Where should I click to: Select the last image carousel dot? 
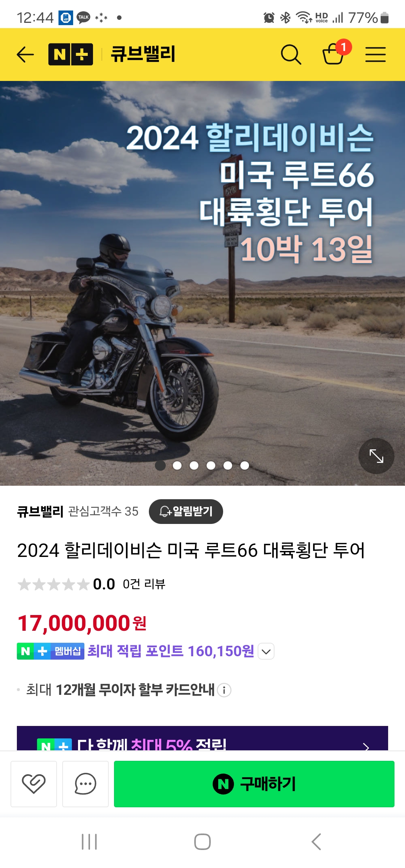coord(244,465)
